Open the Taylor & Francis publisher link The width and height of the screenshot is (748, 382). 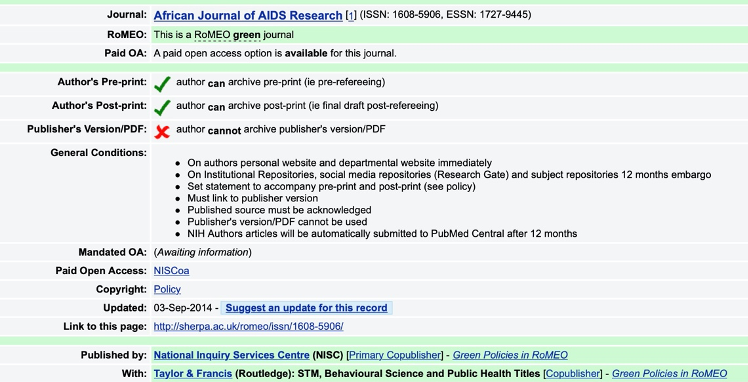coord(193,374)
